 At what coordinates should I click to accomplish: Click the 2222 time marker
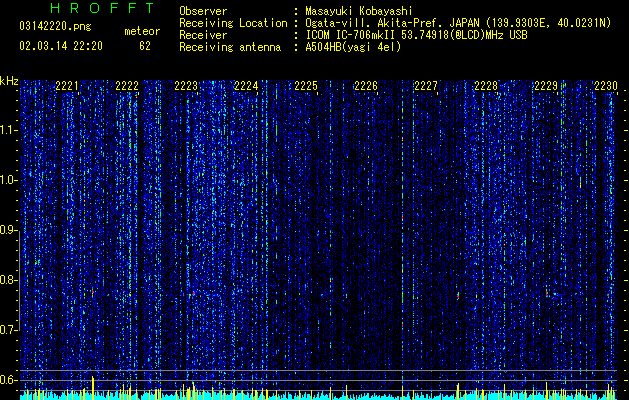pos(127,86)
